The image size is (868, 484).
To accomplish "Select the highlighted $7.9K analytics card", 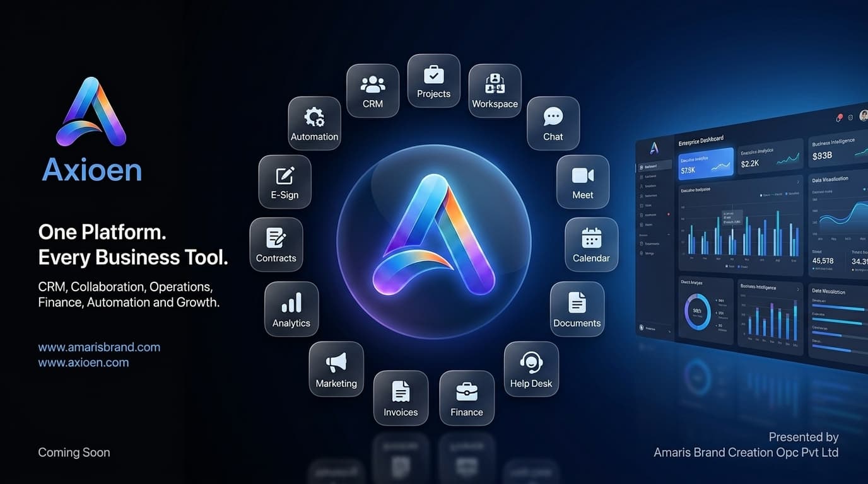I will click(x=706, y=164).
